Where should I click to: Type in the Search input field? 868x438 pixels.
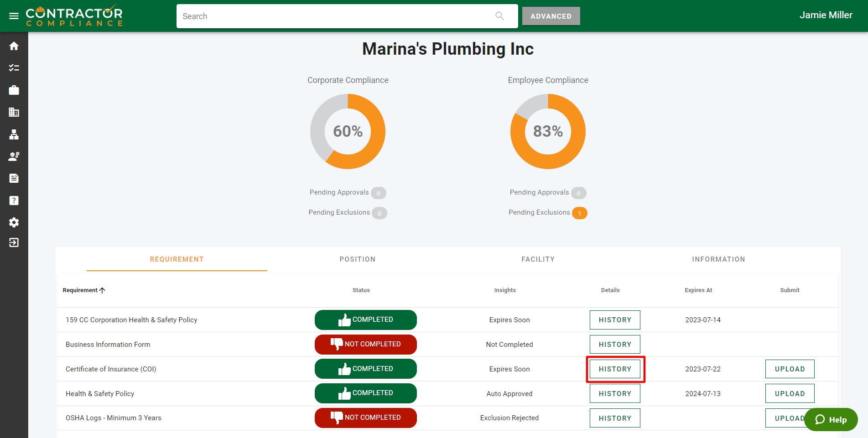tap(335, 16)
